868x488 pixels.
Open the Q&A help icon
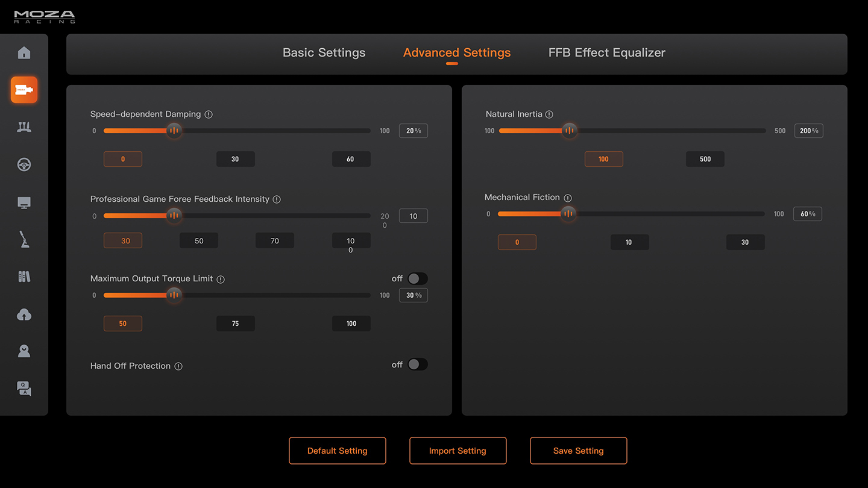(x=24, y=389)
